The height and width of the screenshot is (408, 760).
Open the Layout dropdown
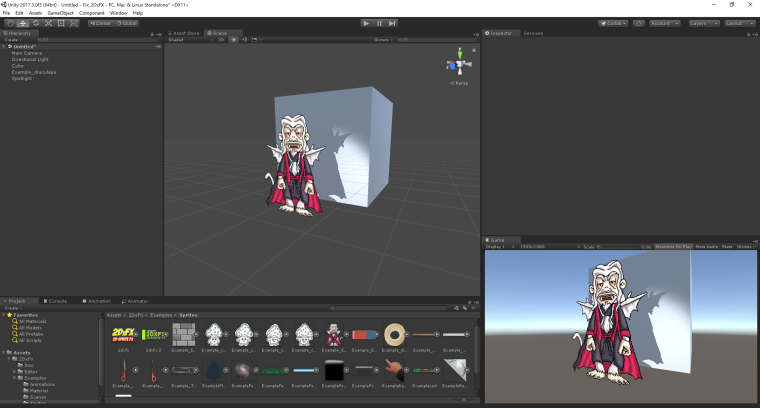click(x=740, y=23)
